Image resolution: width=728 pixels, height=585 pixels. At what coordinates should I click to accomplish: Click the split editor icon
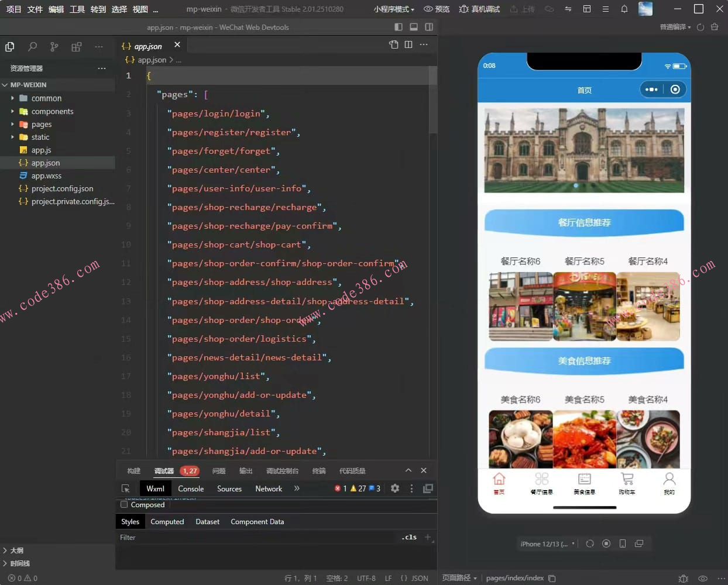408,44
